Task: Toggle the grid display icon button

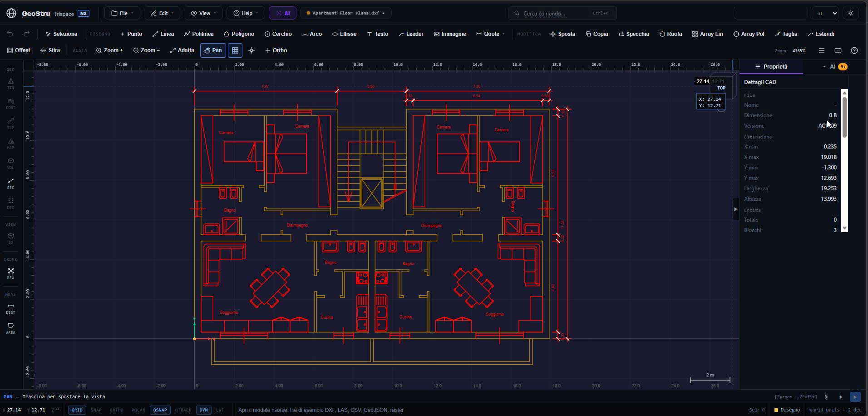Action: [x=235, y=50]
